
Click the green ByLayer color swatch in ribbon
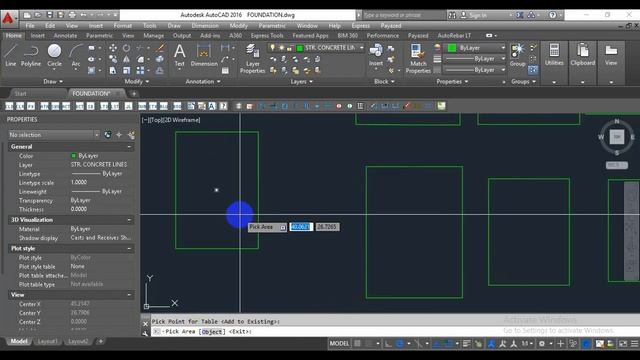tap(452, 48)
